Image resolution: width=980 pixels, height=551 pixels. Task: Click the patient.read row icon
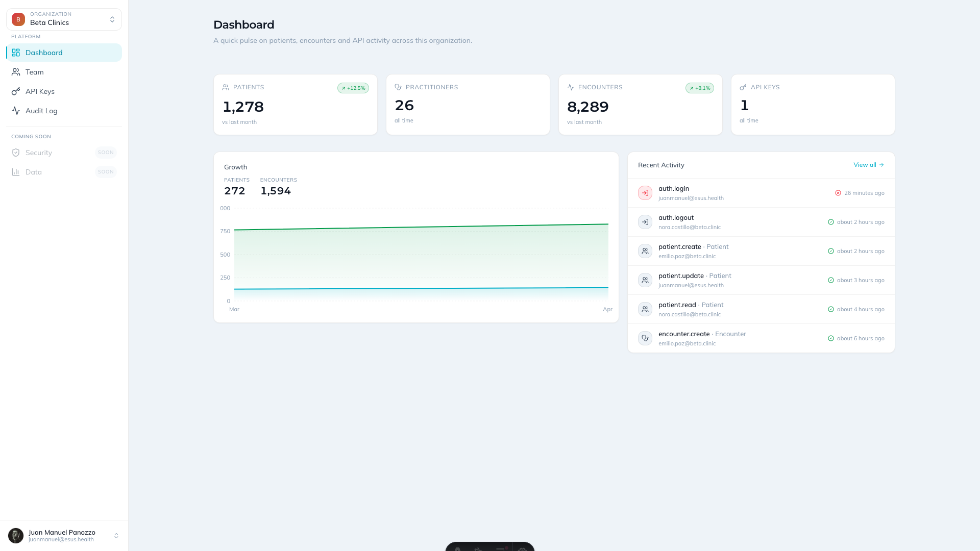click(x=645, y=309)
